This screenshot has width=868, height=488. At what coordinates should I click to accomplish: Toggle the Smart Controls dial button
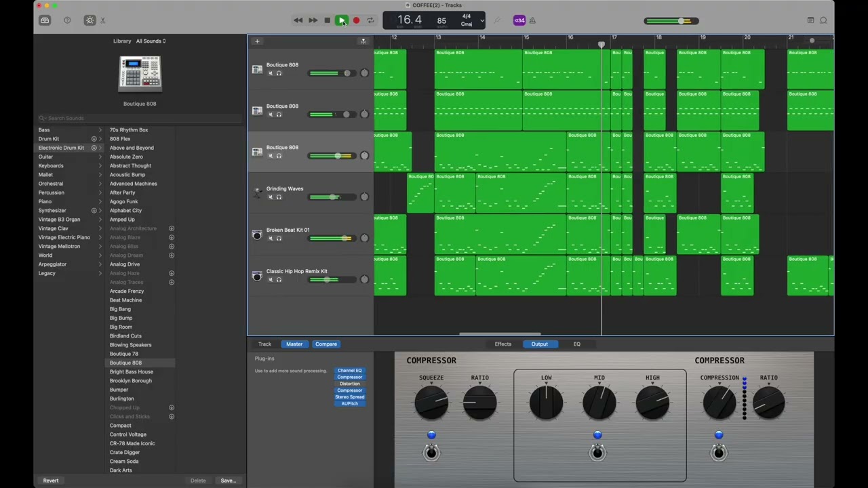[x=90, y=20]
